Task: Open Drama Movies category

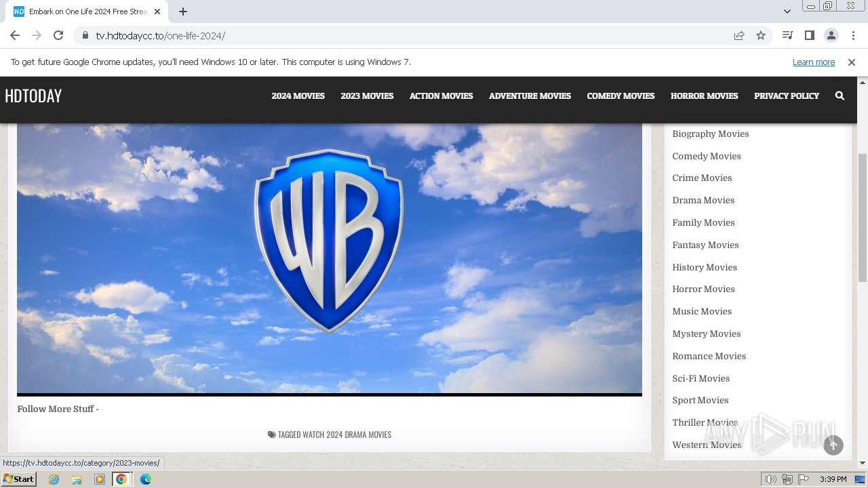Action: click(x=703, y=200)
